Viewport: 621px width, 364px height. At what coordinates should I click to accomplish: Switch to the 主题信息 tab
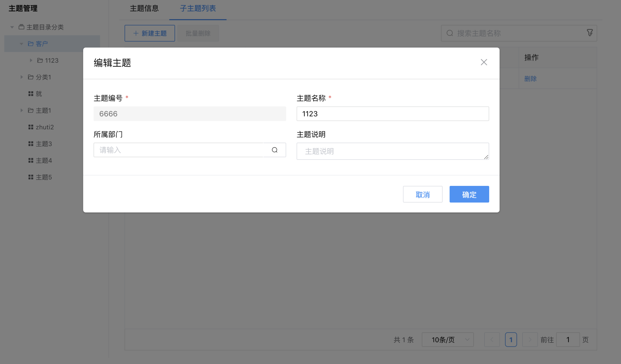pos(144,9)
